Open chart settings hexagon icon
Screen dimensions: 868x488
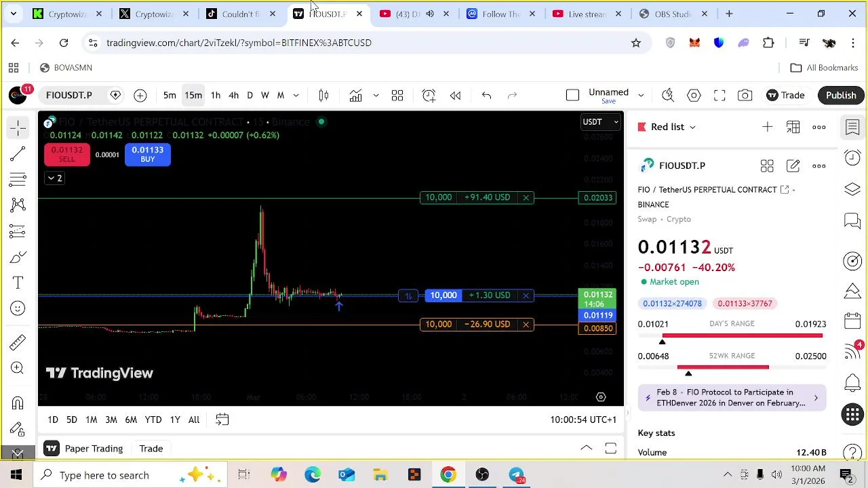[x=694, y=96]
